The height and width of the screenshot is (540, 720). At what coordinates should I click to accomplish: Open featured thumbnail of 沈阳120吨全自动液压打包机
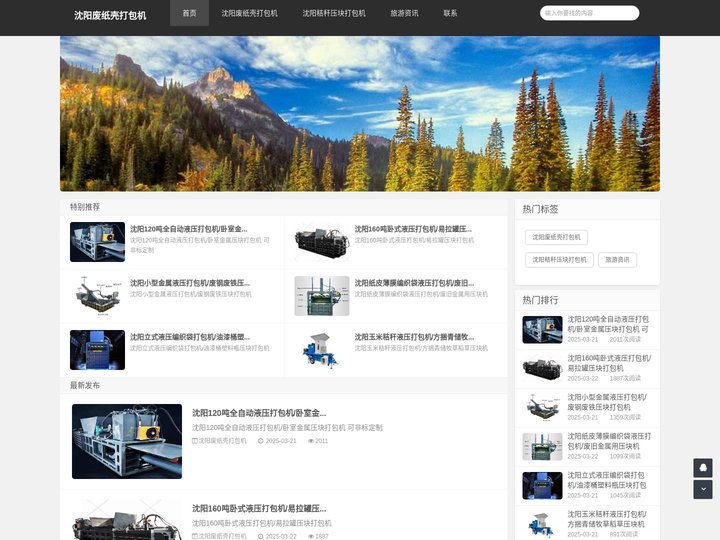point(97,242)
